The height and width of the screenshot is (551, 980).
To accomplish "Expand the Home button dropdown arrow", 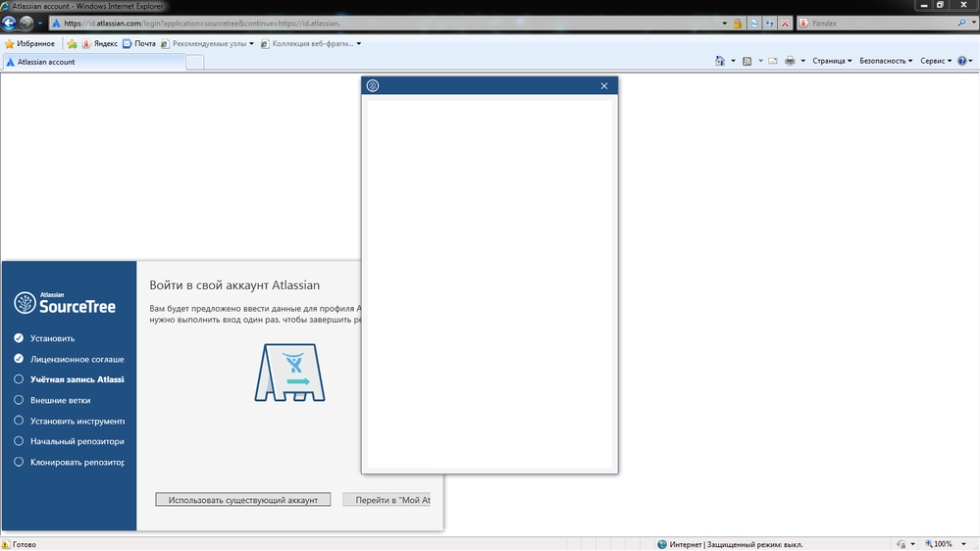I will tap(733, 61).
